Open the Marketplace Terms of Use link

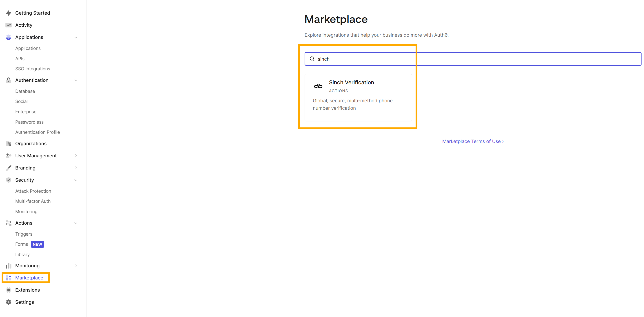(473, 141)
